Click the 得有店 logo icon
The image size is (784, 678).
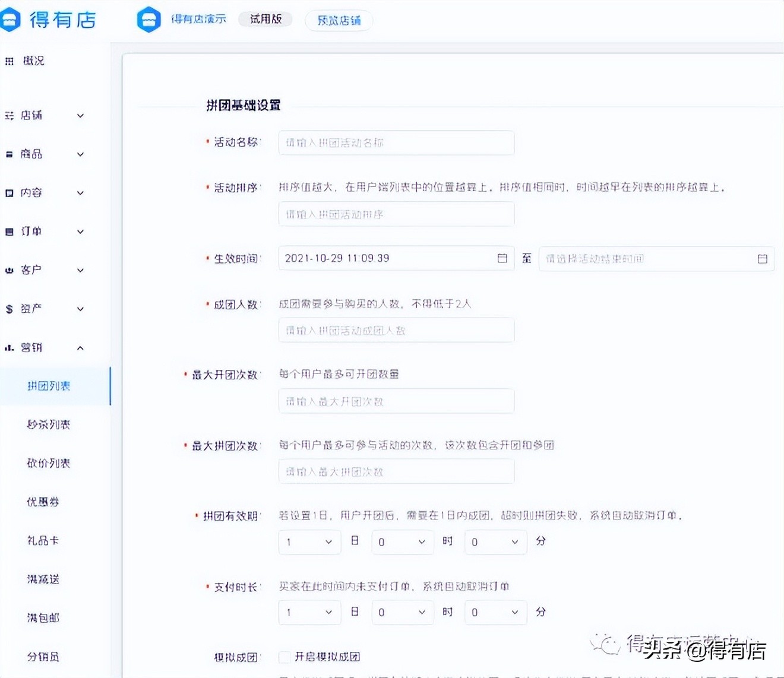10,19
